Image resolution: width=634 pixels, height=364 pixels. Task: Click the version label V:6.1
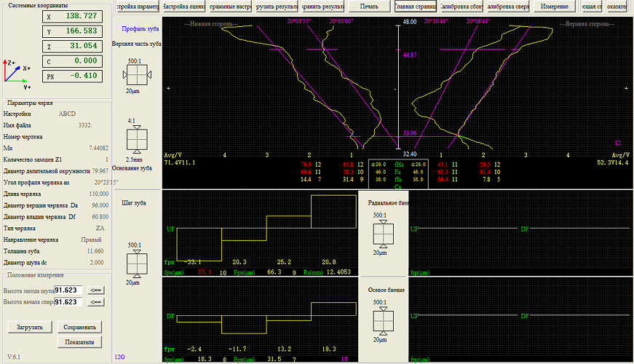tap(14, 357)
